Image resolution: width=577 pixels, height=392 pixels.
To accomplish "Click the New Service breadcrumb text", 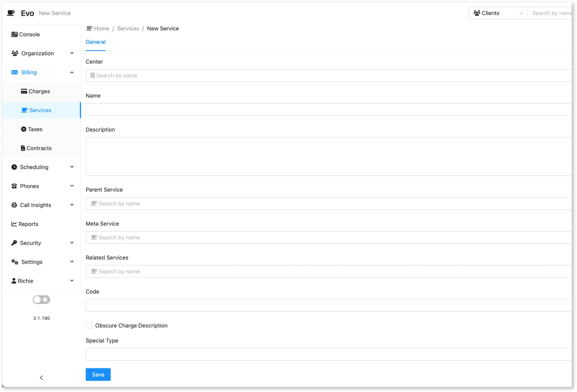I will [163, 29].
